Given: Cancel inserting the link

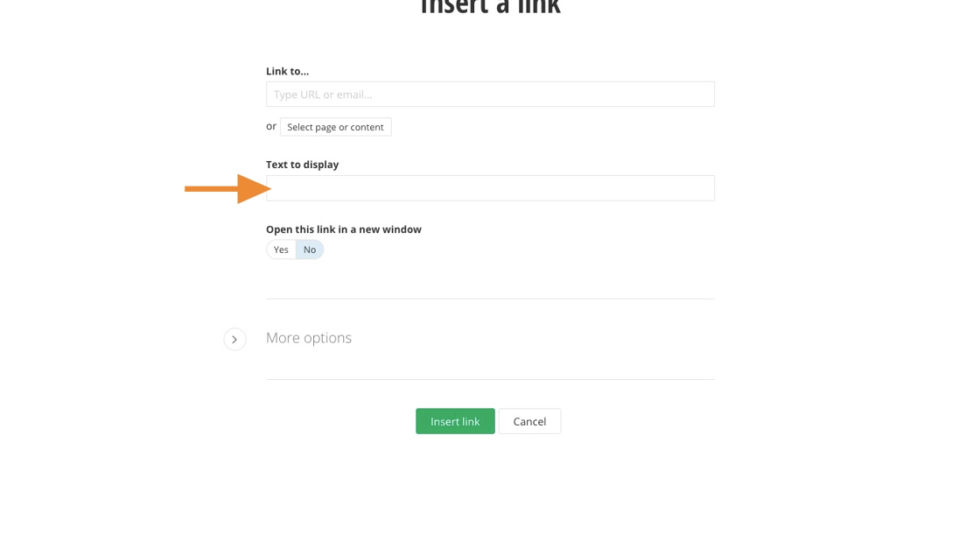Looking at the screenshot, I should point(529,421).
